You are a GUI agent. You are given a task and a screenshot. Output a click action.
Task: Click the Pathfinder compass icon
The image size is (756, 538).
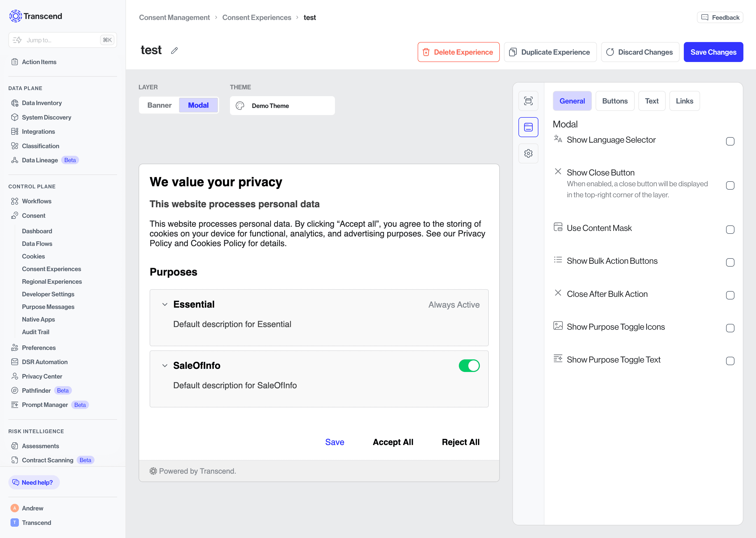click(14, 390)
